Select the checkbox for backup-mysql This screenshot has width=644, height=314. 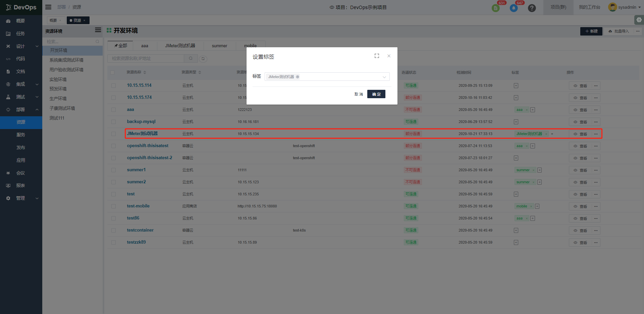pyautogui.click(x=113, y=122)
